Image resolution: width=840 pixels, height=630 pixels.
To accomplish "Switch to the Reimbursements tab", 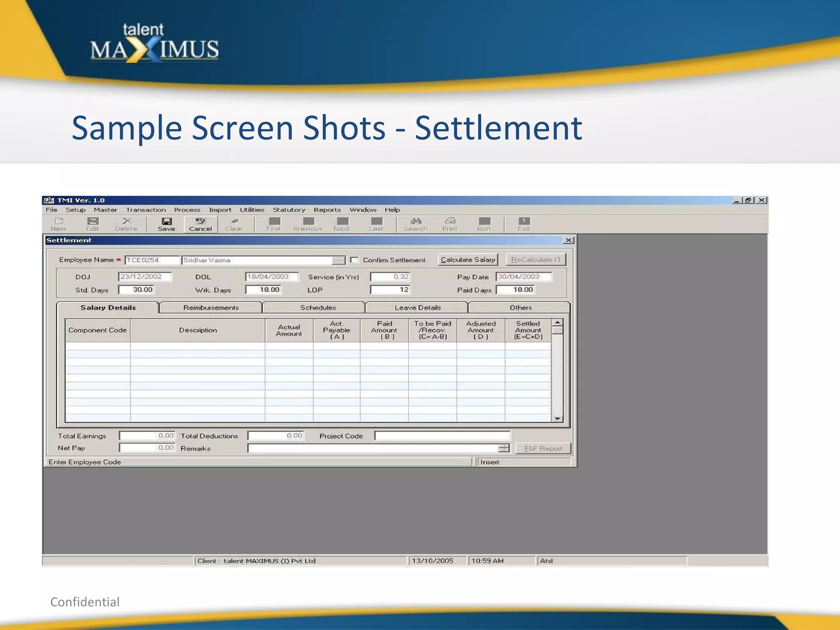I will pyautogui.click(x=211, y=308).
